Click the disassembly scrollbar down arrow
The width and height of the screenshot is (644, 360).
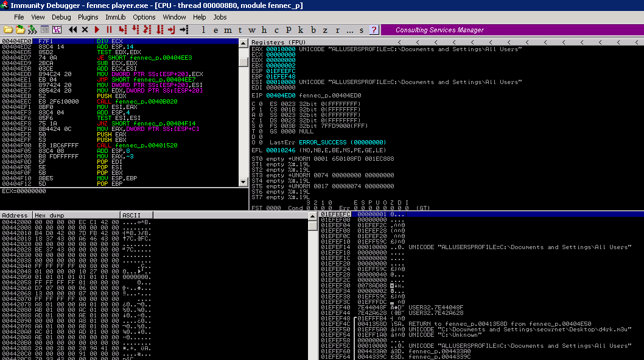click(243, 182)
